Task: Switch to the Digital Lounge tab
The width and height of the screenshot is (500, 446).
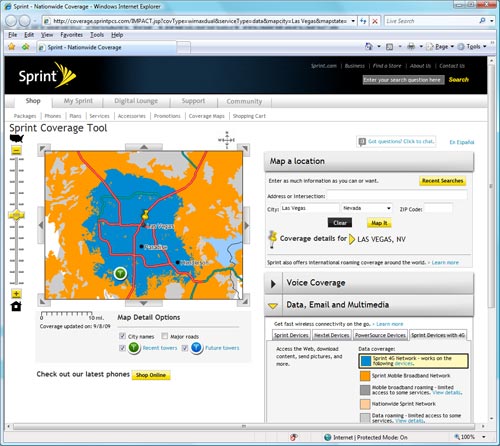Action: (136, 101)
